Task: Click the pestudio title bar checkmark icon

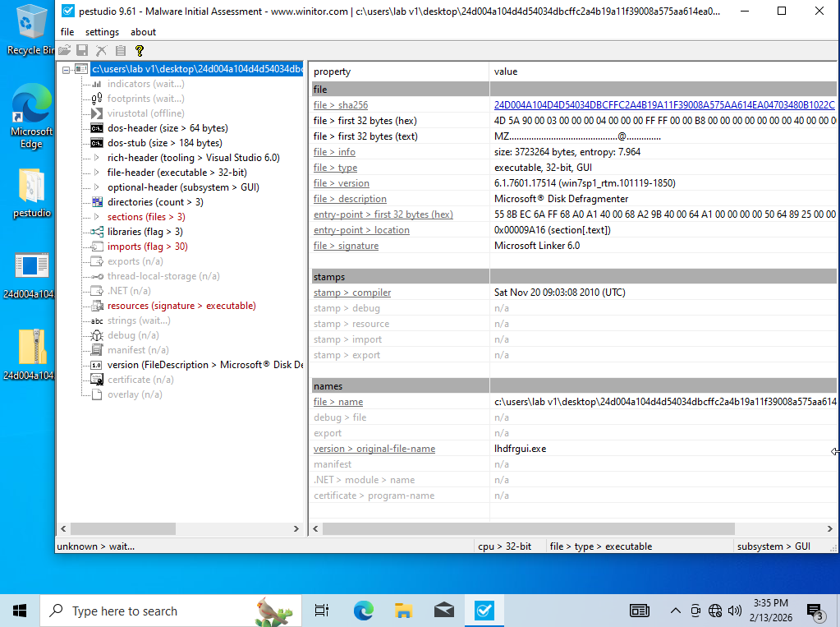Action: point(68,11)
